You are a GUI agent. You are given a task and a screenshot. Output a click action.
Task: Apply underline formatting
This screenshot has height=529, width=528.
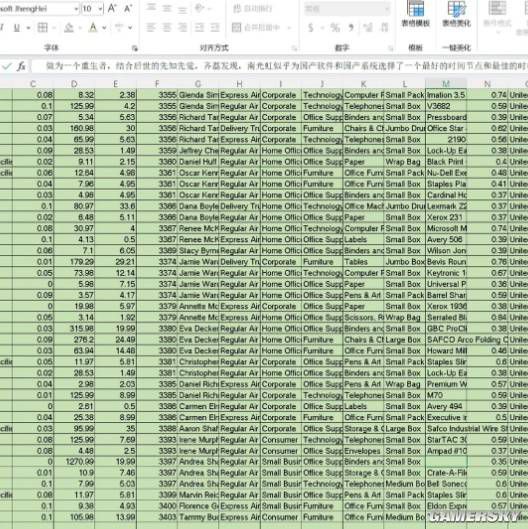point(17,28)
